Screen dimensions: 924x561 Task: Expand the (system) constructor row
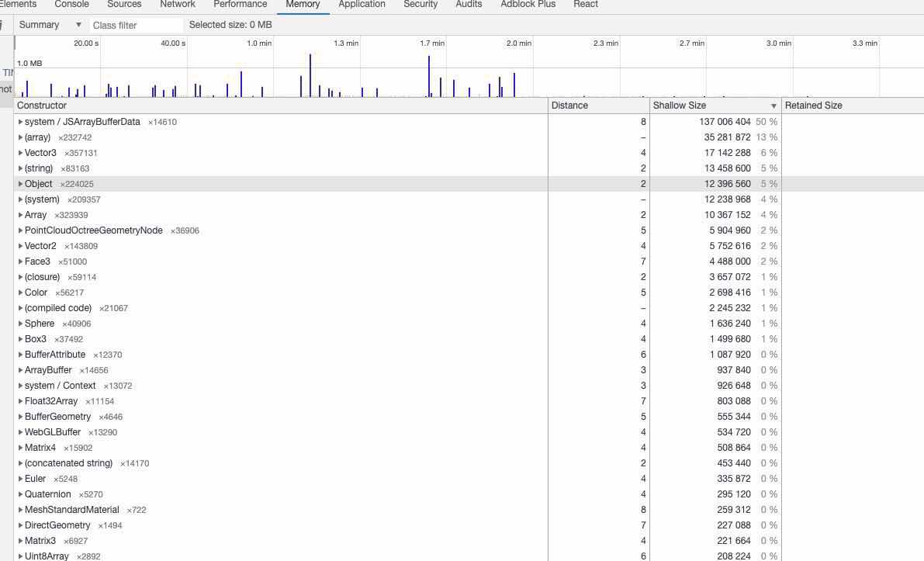(20, 199)
